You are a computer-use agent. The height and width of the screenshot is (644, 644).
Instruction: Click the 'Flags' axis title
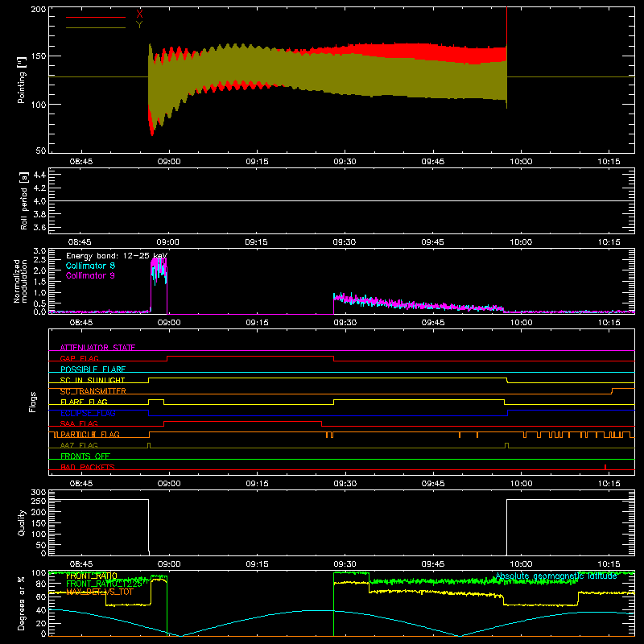click(33, 402)
